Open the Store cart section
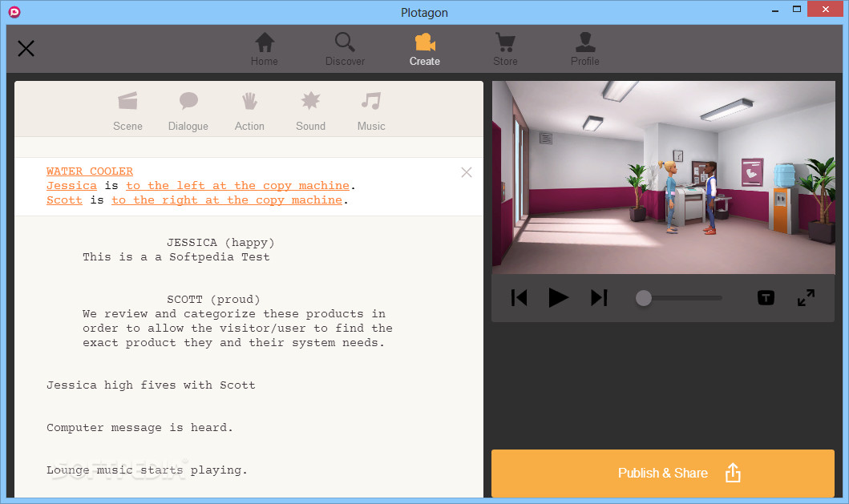 click(505, 49)
